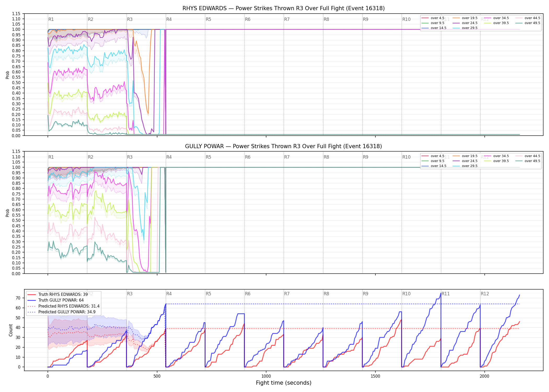
Task: Click the 1000 tick label on x-axis
Action: (x=266, y=376)
